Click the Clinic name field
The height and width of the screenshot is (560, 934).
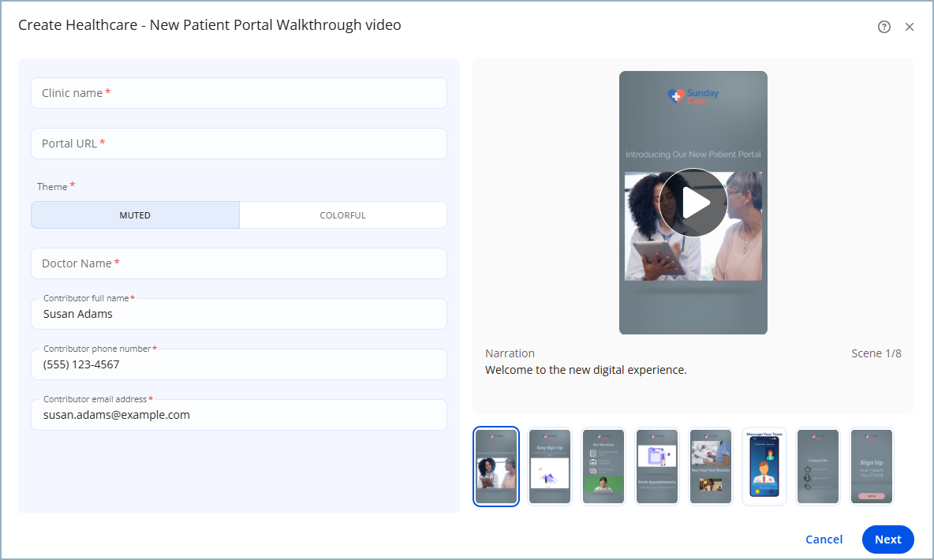(x=238, y=93)
